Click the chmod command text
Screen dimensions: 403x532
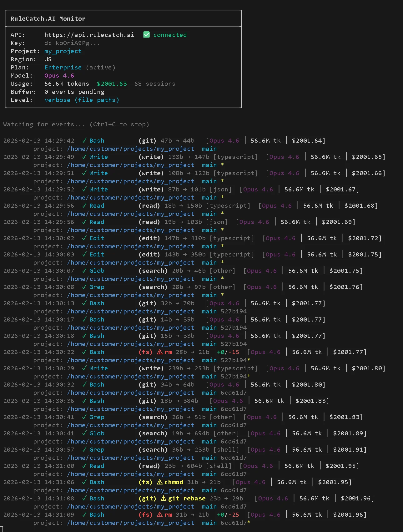[x=174, y=482]
